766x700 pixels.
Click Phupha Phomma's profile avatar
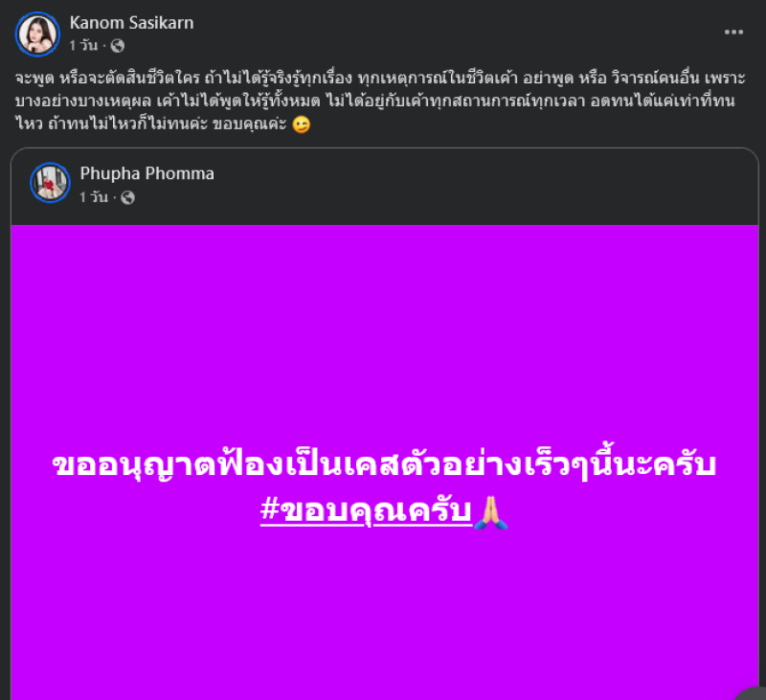[51, 183]
